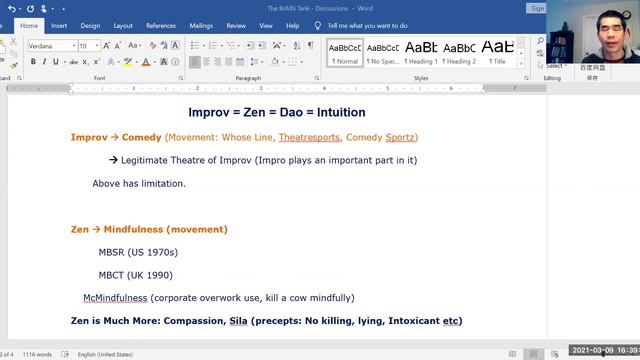The width and height of the screenshot is (640, 360).
Task: Click the Redo/Repeat icon in title bar
Action: click(30, 9)
